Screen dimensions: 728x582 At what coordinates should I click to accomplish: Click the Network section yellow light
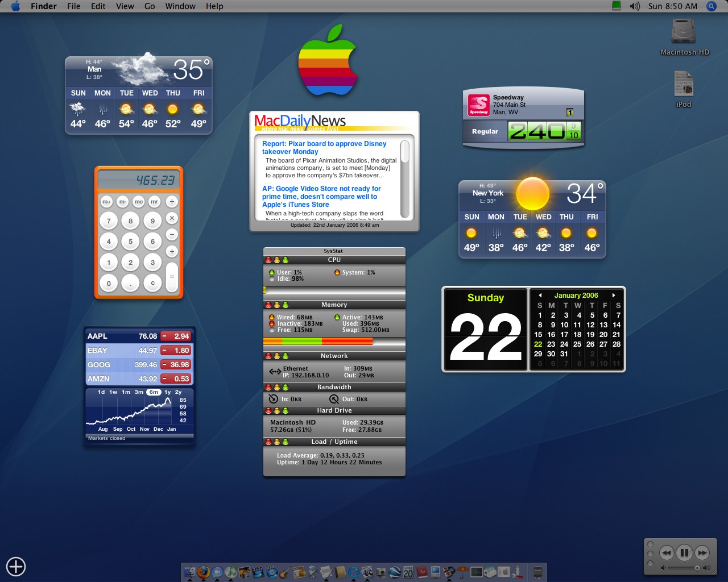[x=277, y=356]
